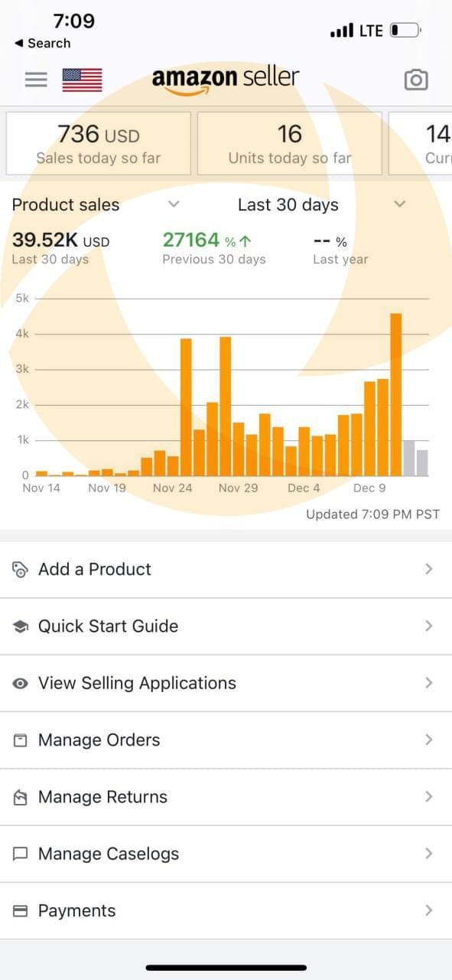Tap the Sales today so far card

[x=99, y=144]
